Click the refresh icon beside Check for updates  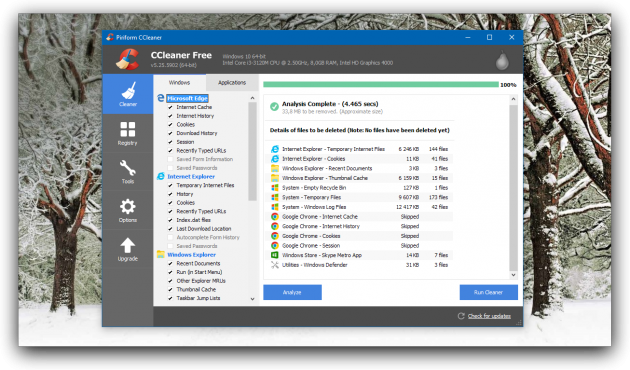461,316
